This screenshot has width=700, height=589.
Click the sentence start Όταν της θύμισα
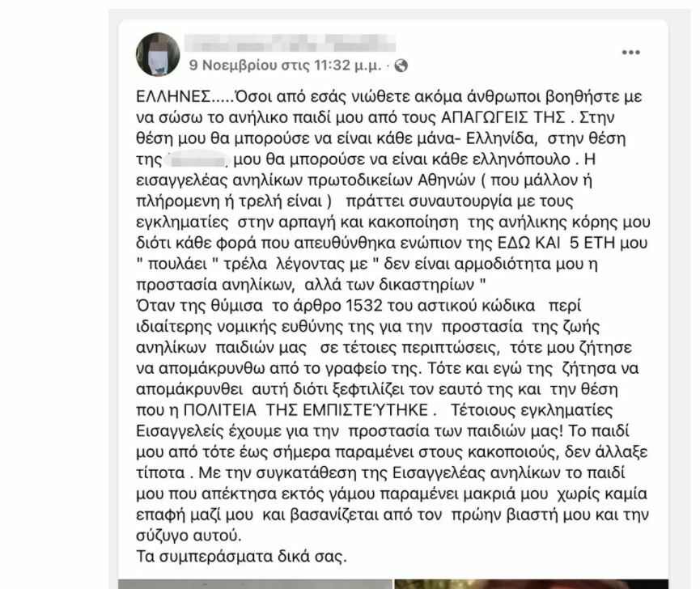(200, 306)
